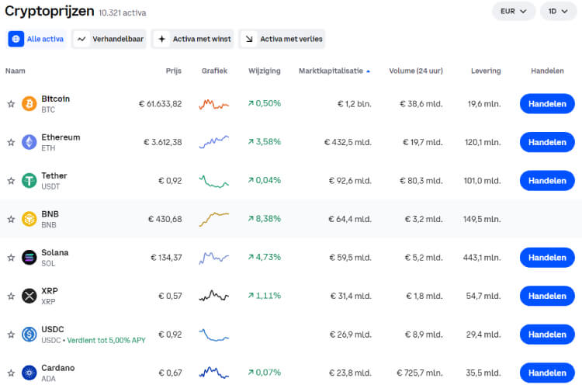
Task: Click the Cardano coin logo
Action: [29, 373]
